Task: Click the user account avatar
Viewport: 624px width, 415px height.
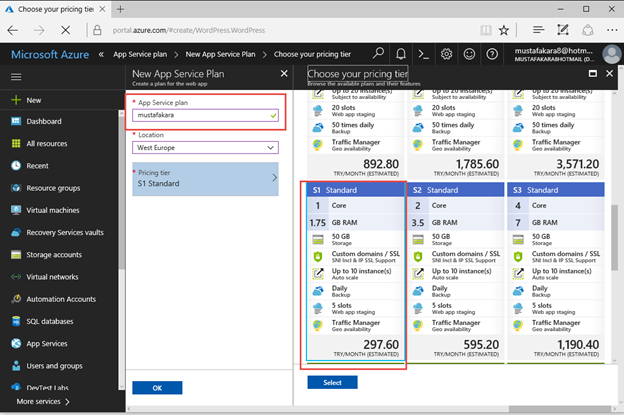Action: (611, 54)
